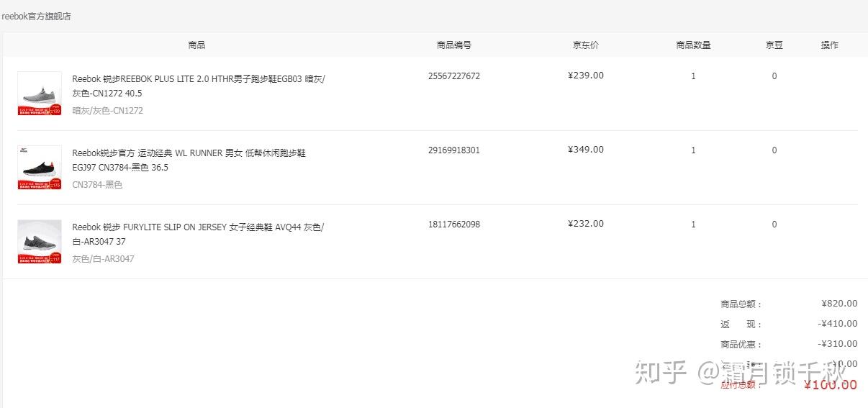This screenshot has width=868, height=408.
Task: Open the REEBOK PLUS LITE 2.0 product link
Action: (x=198, y=86)
